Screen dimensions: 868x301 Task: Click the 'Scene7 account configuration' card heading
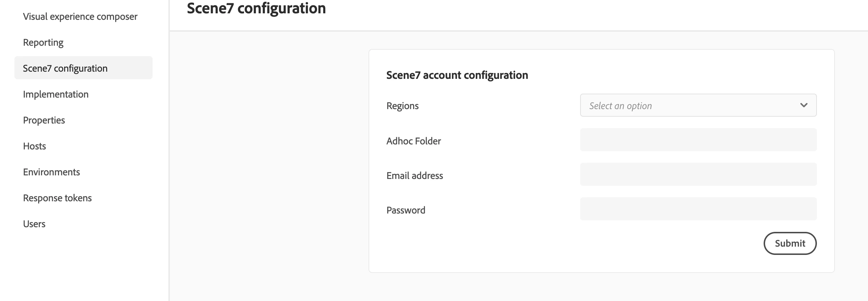[x=457, y=75]
